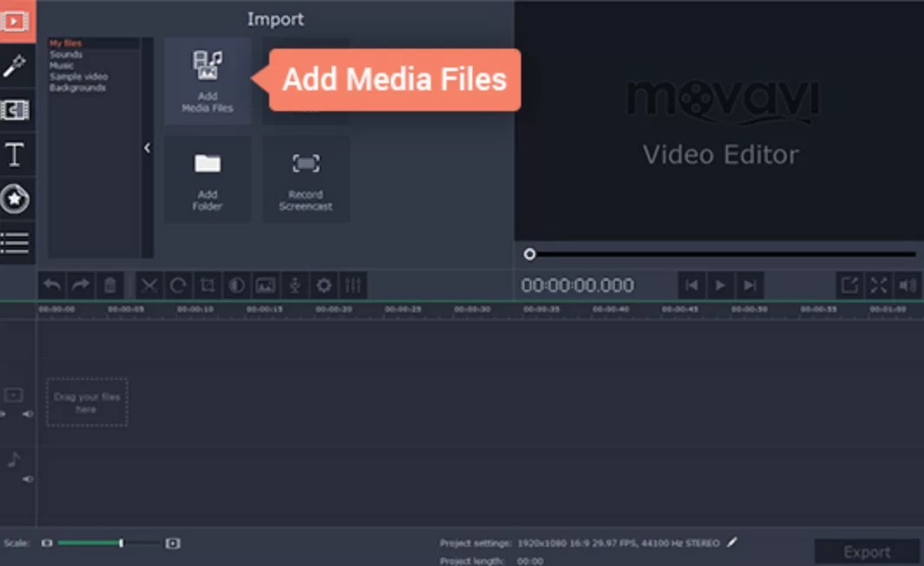924x566 pixels.
Task: Click the project settings 1920x1080 text
Action: [x=618, y=543]
